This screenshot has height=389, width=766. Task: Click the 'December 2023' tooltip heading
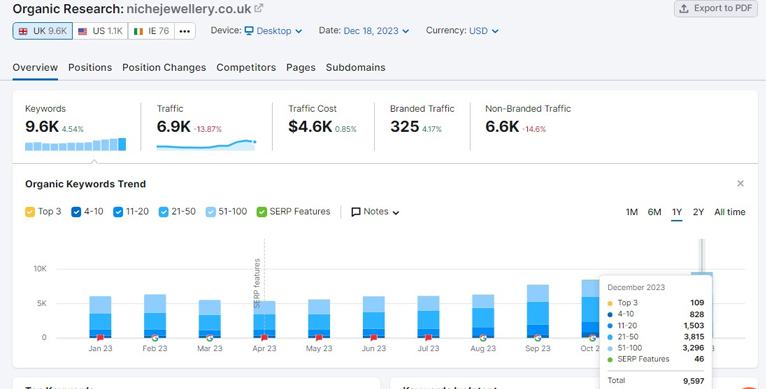(636, 287)
